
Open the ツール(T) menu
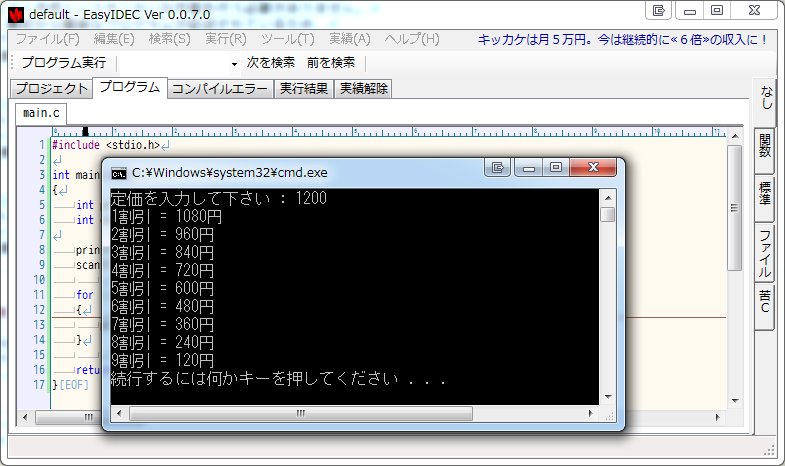288,39
